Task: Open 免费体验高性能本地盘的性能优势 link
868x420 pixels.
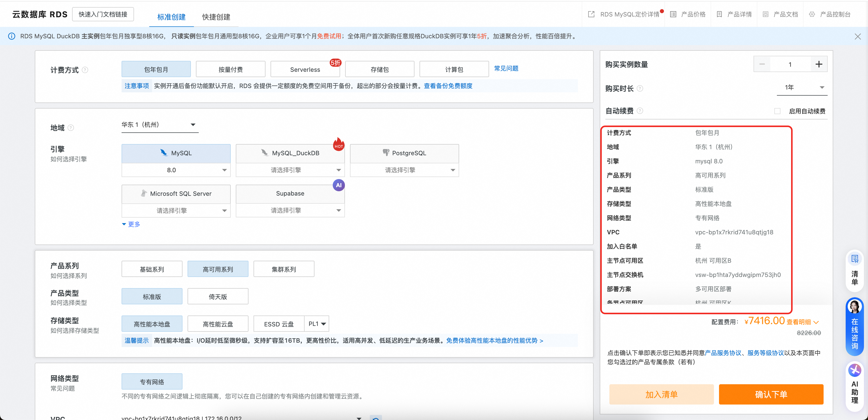Action: tap(495, 341)
